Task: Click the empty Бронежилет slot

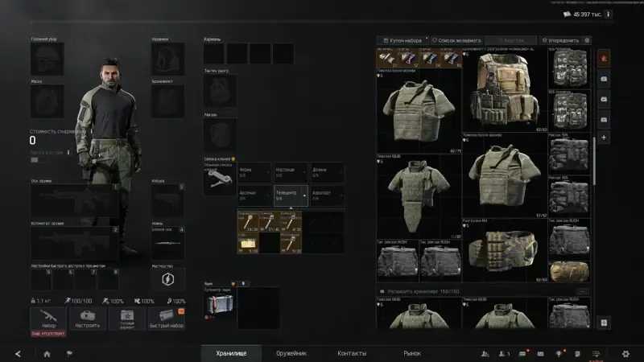Action: [x=168, y=101]
